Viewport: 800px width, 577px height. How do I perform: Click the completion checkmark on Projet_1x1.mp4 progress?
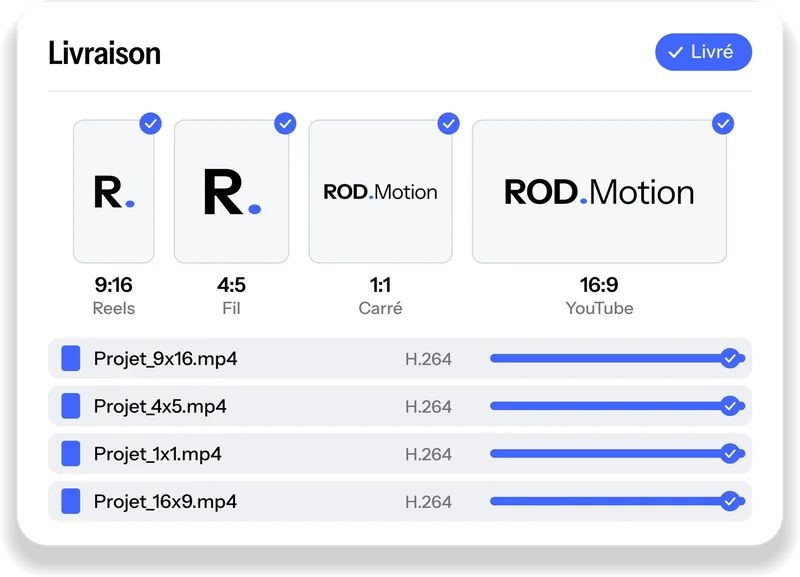pos(730,454)
